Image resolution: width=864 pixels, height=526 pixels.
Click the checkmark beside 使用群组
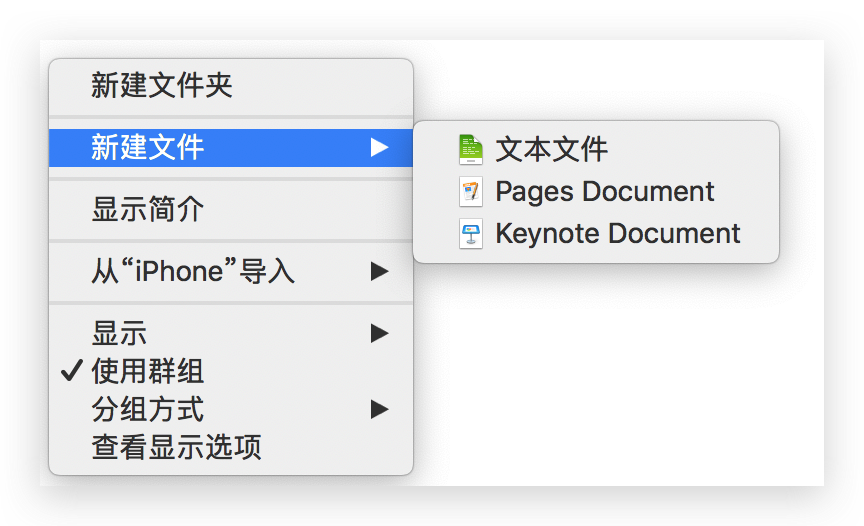[x=72, y=371]
